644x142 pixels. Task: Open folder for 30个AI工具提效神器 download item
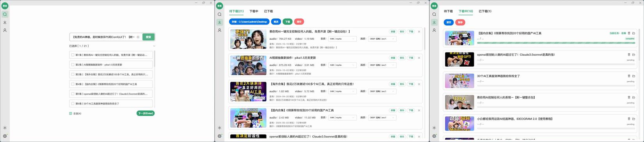633,76
